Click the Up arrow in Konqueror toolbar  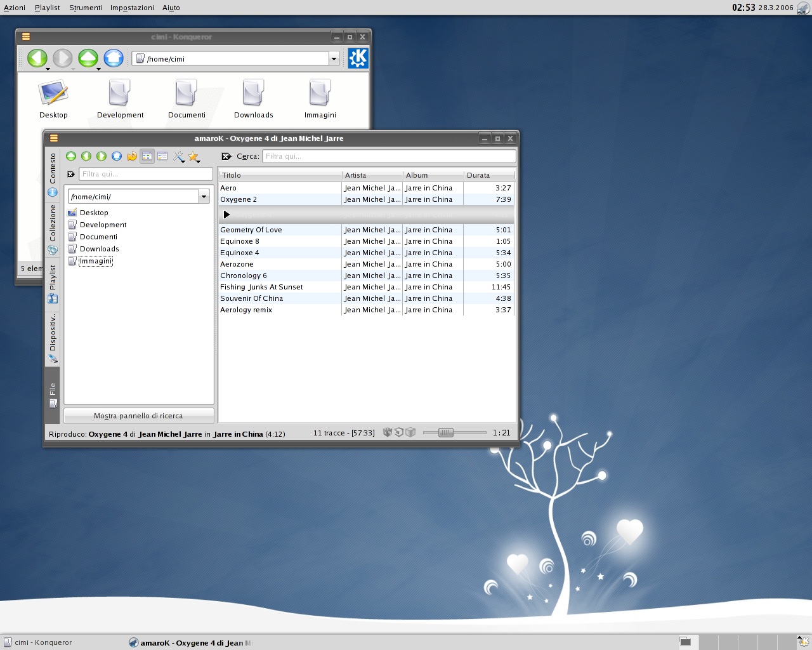(x=88, y=58)
